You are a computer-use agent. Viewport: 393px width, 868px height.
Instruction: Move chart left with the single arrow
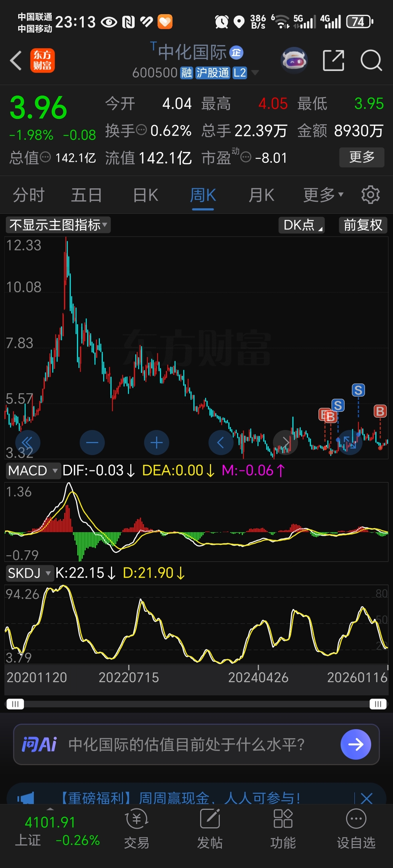coord(221,442)
